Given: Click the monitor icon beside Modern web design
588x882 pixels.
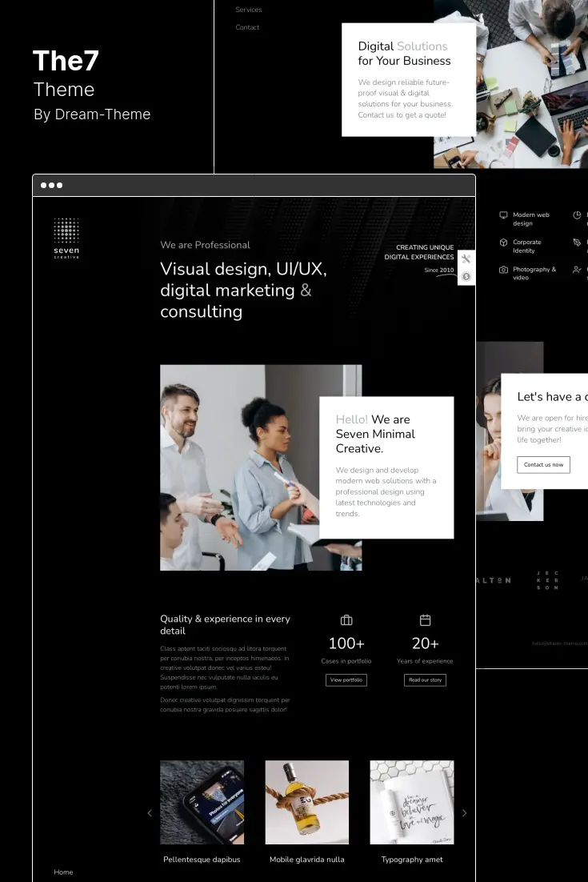Looking at the screenshot, I should point(503,214).
